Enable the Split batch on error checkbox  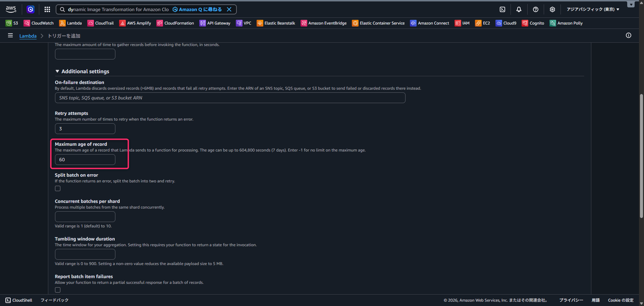pyautogui.click(x=58, y=188)
